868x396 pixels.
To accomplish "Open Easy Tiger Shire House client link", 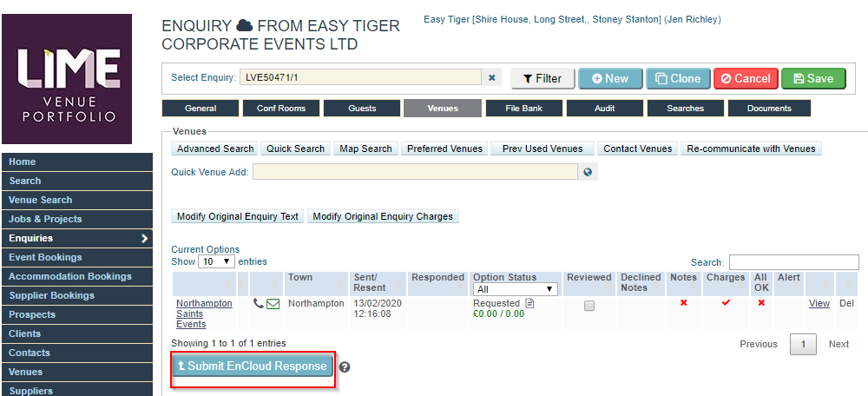I will (x=572, y=20).
